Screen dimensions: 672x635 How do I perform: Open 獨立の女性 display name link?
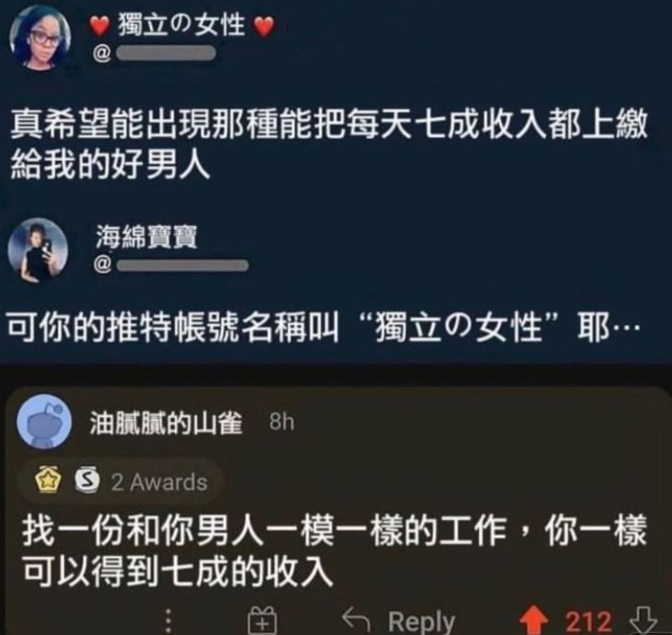(x=181, y=24)
